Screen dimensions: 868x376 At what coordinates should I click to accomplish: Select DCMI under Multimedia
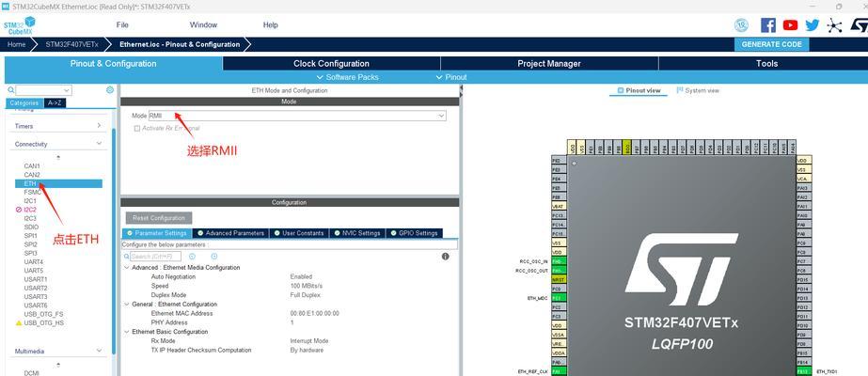coord(31,373)
